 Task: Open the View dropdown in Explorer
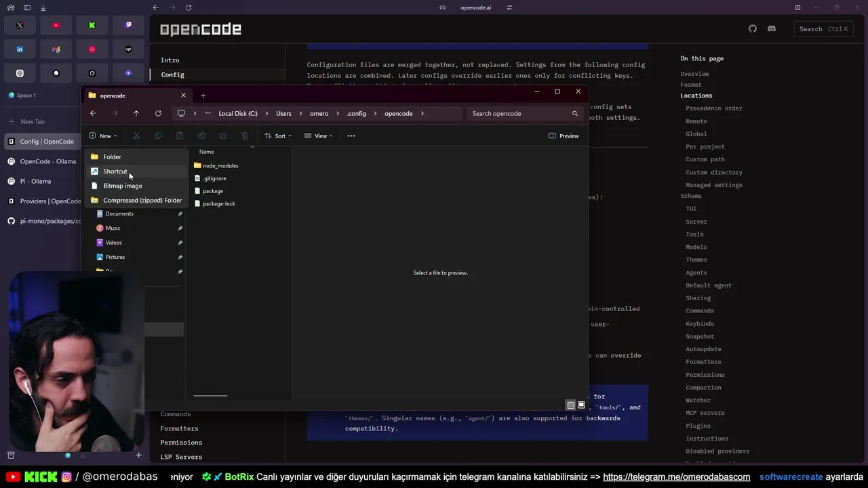point(319,136)
